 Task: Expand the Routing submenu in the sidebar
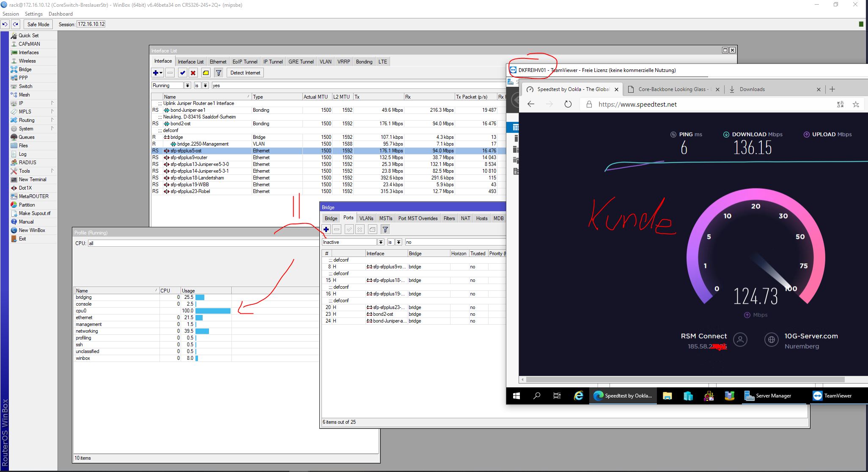[x=52, y=120]
